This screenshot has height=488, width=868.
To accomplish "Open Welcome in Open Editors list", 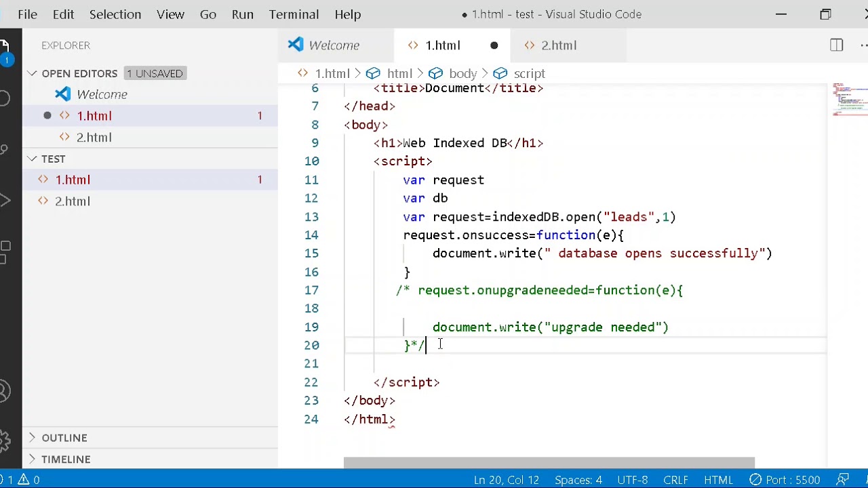I will coord(150,94).
